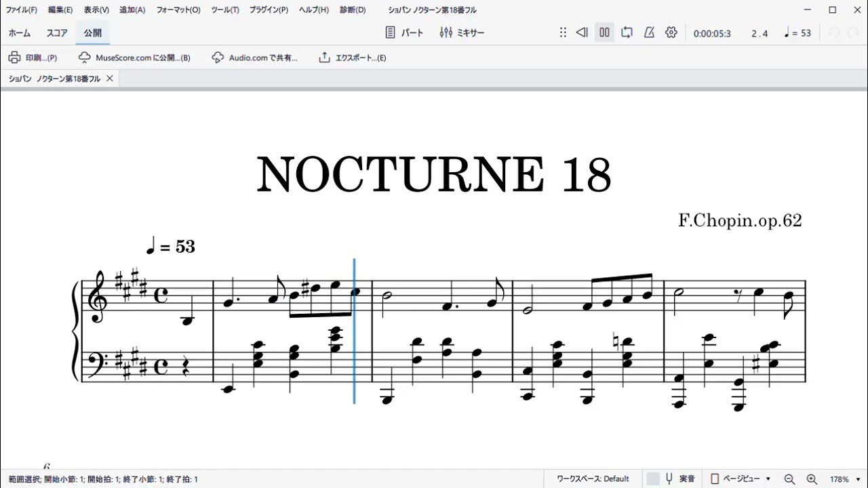Switch to the スコア tab
This screenshot has width=868, height=488.
(57, 33)
